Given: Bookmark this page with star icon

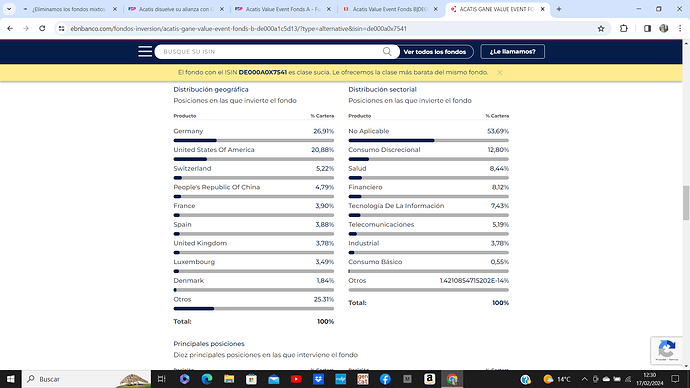Looking at the screenshot, I should (601, 29).
